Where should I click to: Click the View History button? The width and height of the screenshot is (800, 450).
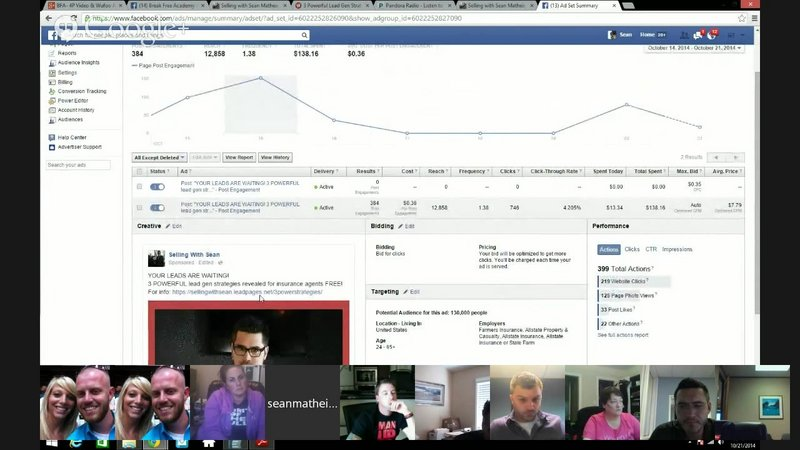pos(275,157)
